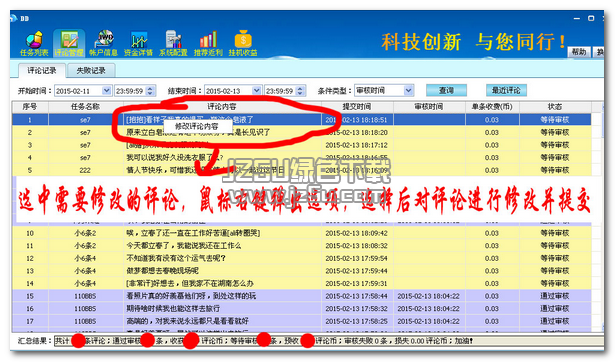Sort by the 单条收费(币) column header
This screenshot has width=615, height=362.
point(492,107)
